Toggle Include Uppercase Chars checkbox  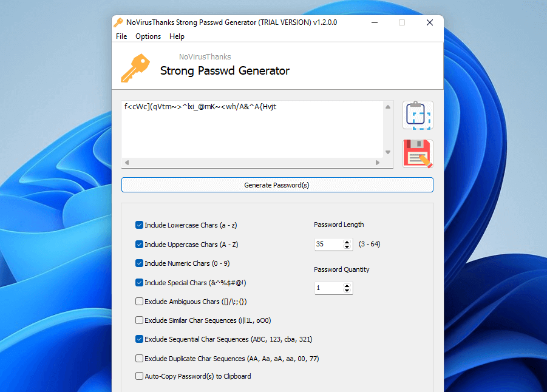pyautogui.click(x=139, y=244)
